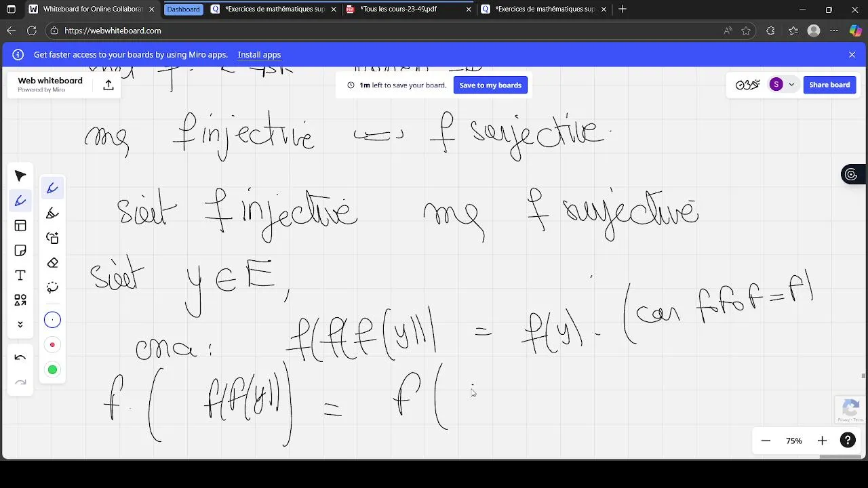
Task: View site information lock icon
Action: click(54, 30)
